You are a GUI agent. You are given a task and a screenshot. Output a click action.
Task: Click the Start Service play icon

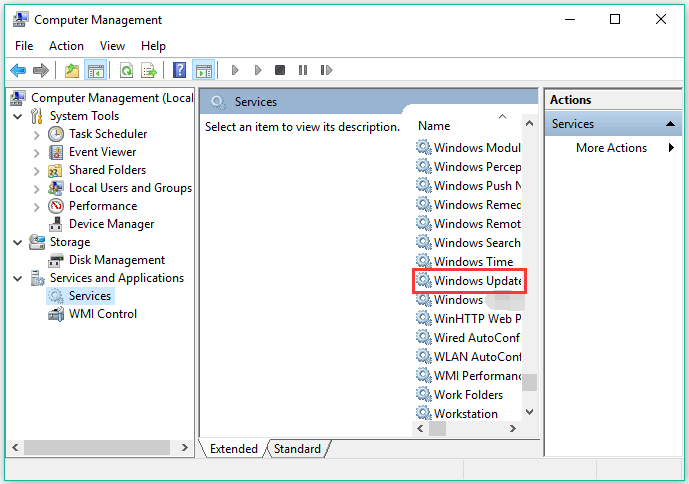235,70
